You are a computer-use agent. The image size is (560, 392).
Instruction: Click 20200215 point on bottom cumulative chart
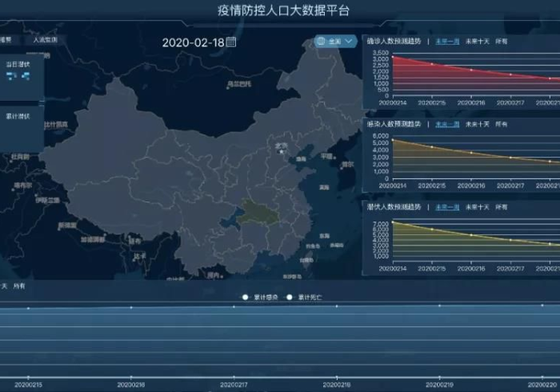[x=28, y=308]
